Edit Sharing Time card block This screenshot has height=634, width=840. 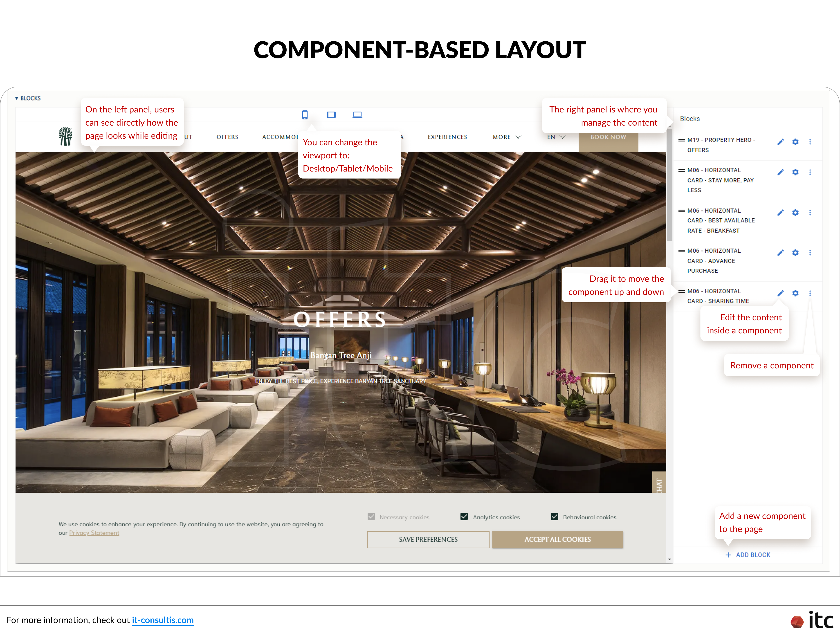[780, 293]
